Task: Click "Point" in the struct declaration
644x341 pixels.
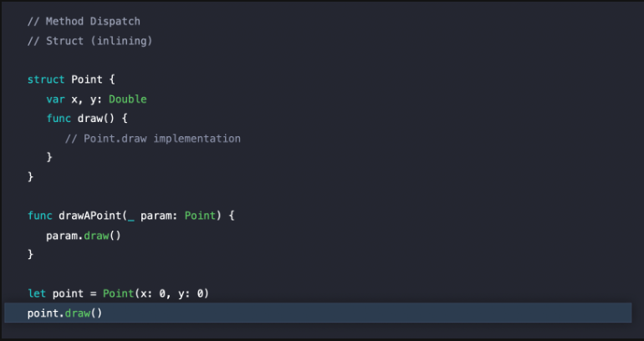Action: (86, 79)
